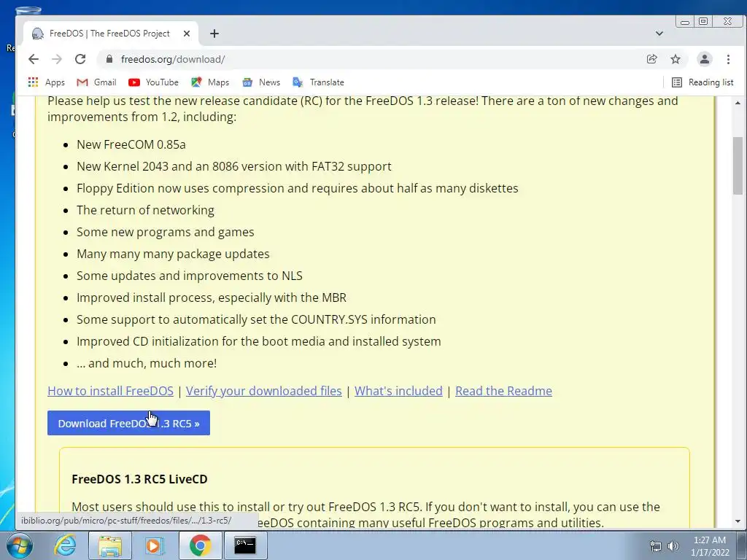Click the scrollbar up arrow
The width and height of the screenshot is (747, 560).
point(738,102)
